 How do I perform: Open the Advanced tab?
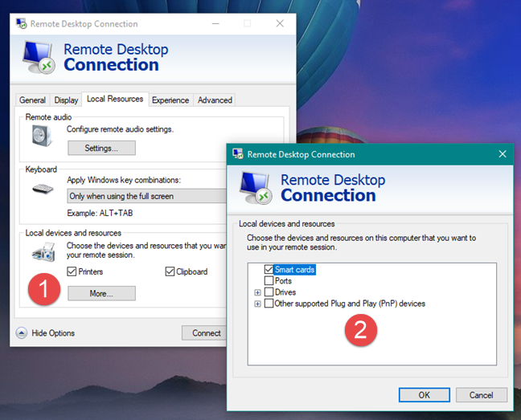pos(215,100)
